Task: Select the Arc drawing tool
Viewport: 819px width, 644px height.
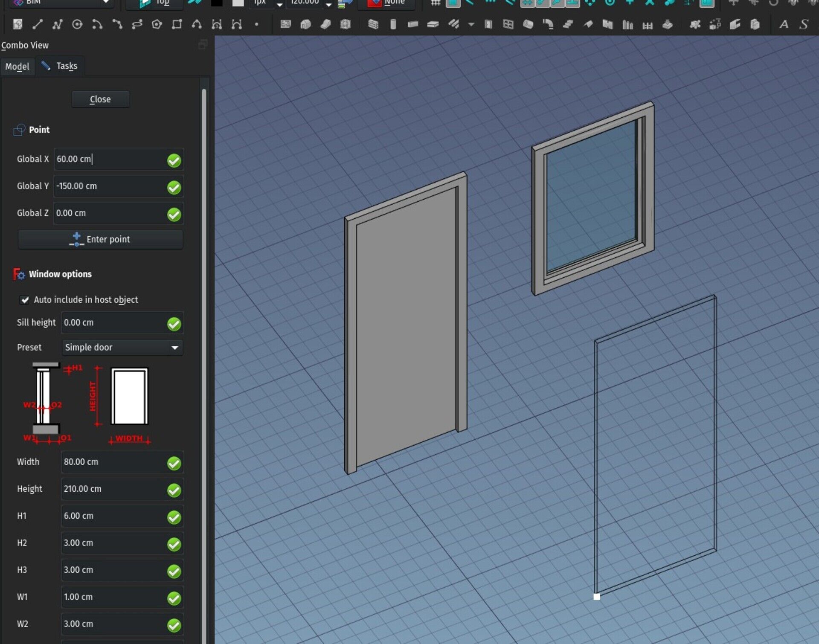Action: tap(97, 24)
